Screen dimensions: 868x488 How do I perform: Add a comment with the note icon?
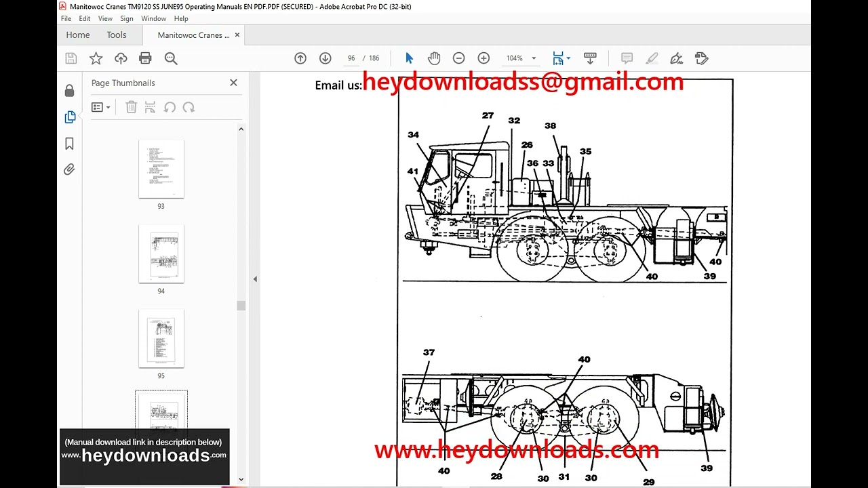pos(627,58)
